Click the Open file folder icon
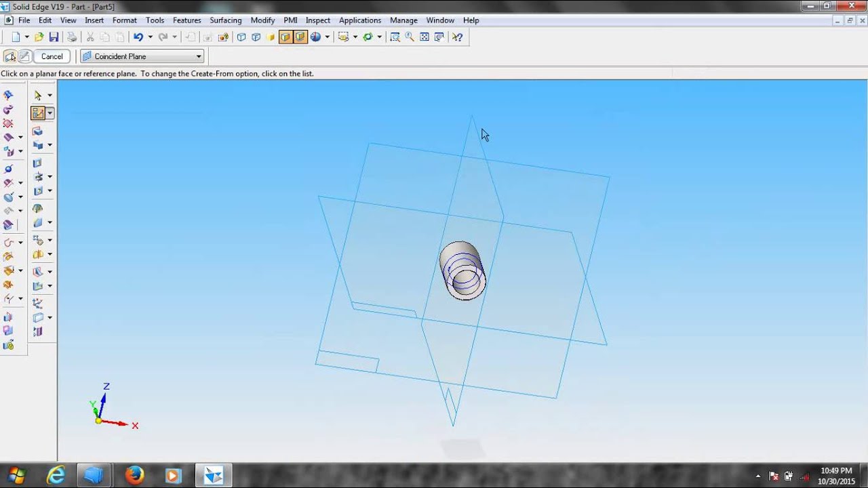Viewport: 868px width, 488px height. pyautogui.click(x=39, y=37)
